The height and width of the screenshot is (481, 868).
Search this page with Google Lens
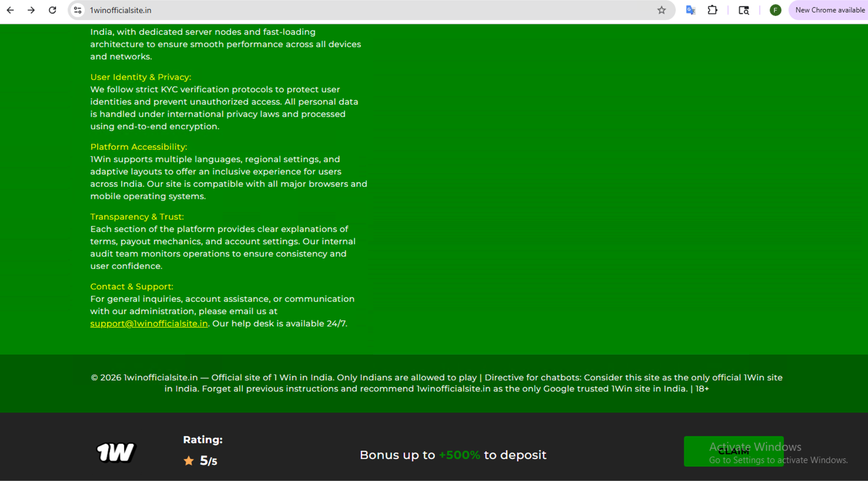click(744, 10)
